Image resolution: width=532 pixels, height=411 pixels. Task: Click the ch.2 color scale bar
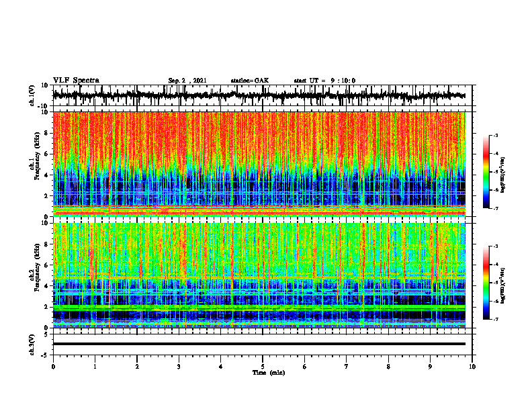pyautogui.click(x=486, y=283)
